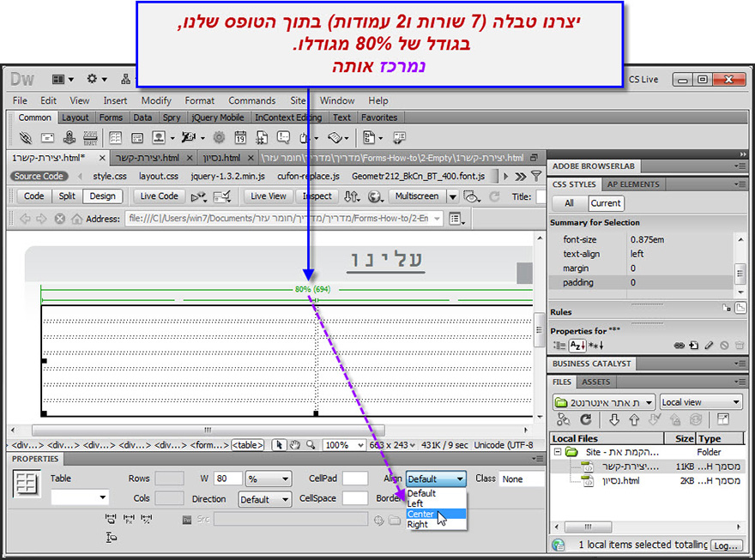
Task: Show Current selection CSS mode
Action: [x=606, y=203]
